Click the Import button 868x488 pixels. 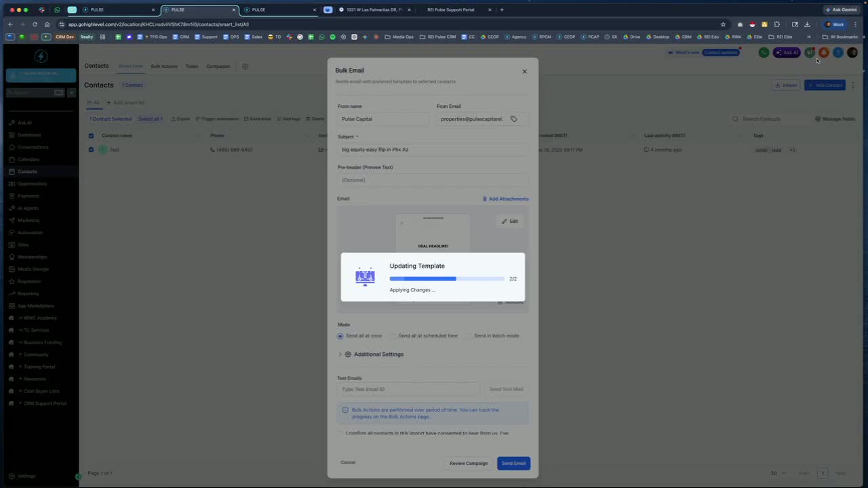pyautogui.click(x=786, y=85)
